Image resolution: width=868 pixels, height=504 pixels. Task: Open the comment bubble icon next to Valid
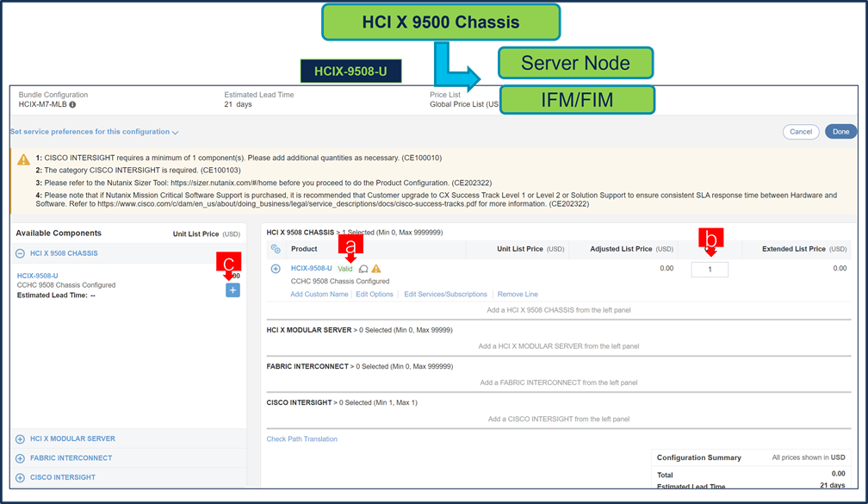363,269
